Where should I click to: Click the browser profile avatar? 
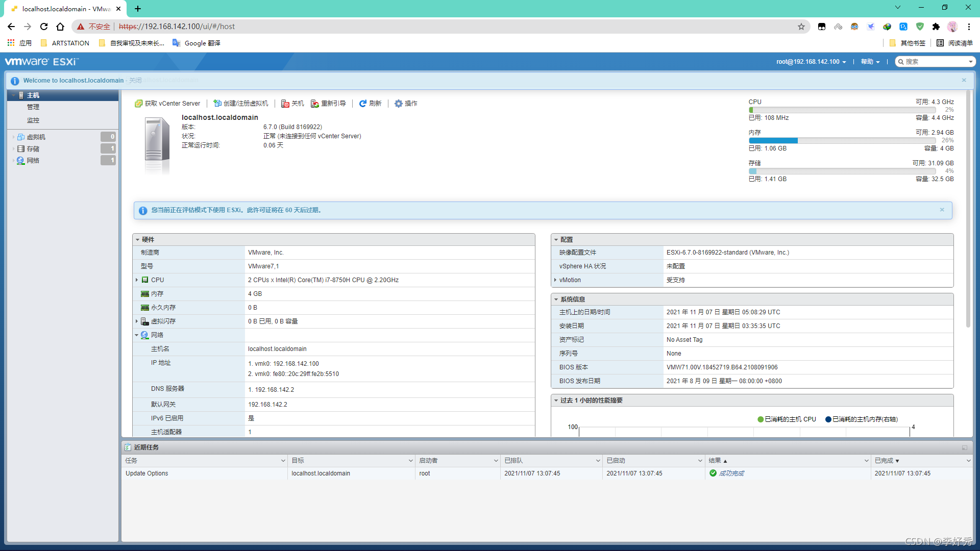(952, 27)
